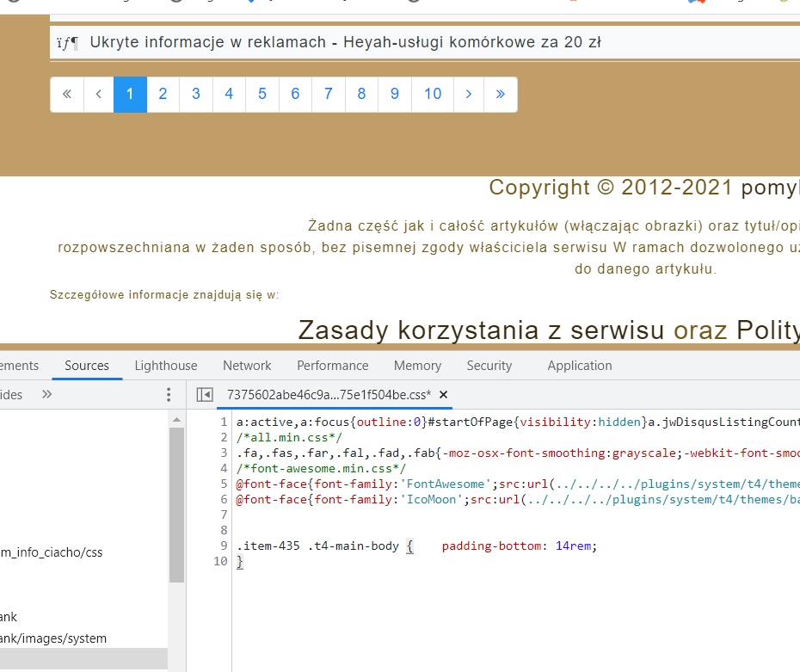The height and width of the screenshot is (672, 800).
Task: Select the Performance panel tab
Action: (332, 366)
